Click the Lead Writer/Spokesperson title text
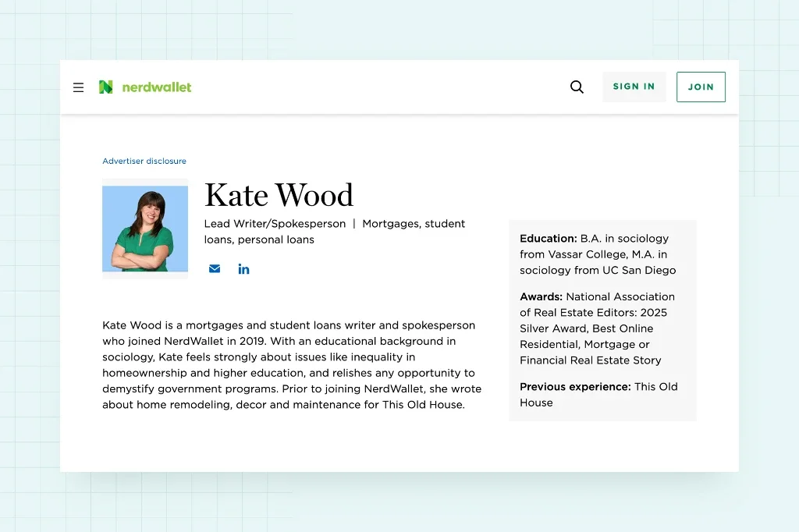 click(x=275, y=224)
